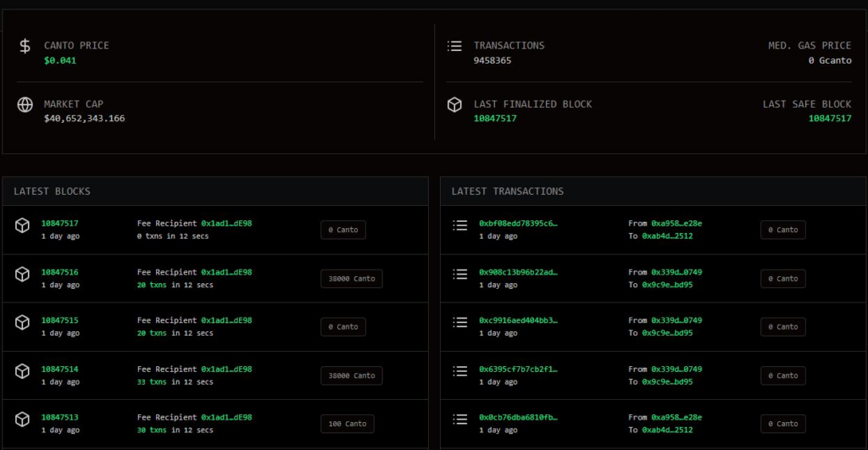Open block 10847517 in Latest Blocks list
The height and width of the screenshot is (450, 868).
coord(60,224)
